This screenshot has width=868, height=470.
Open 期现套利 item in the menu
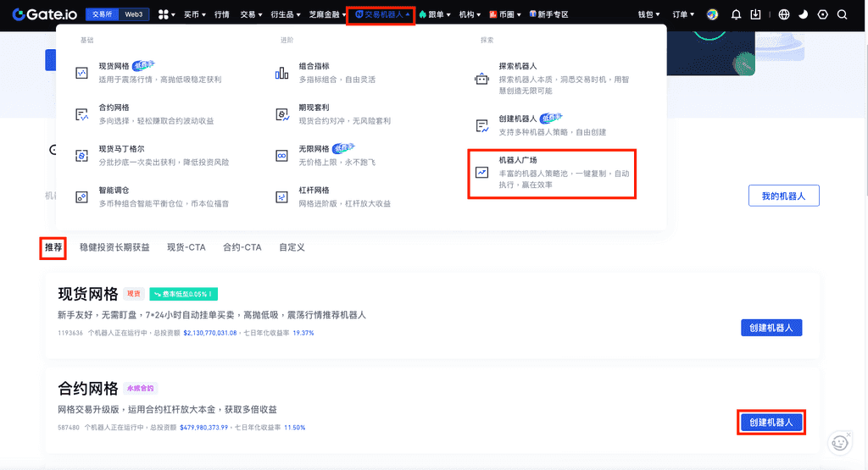(x=333, y=114)
